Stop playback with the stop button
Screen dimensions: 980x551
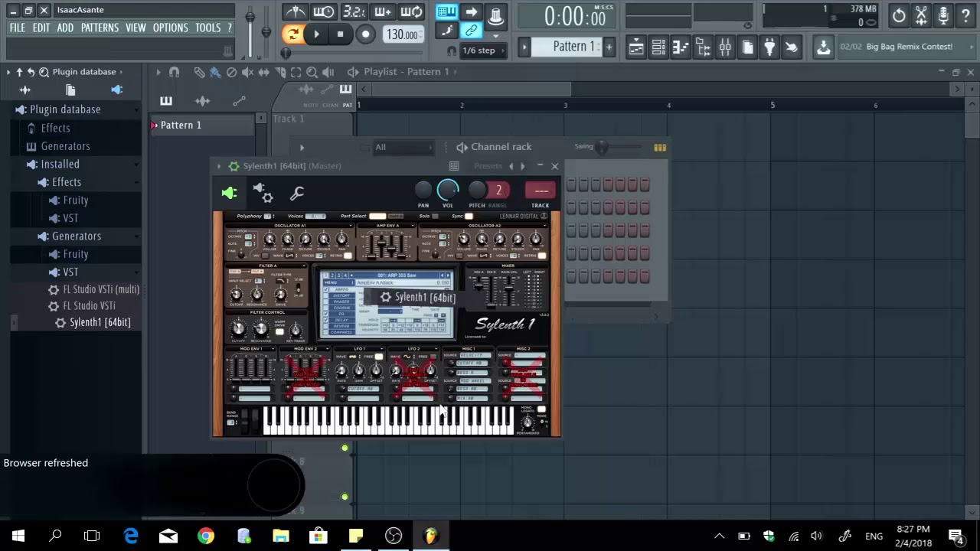coord(340,34)
